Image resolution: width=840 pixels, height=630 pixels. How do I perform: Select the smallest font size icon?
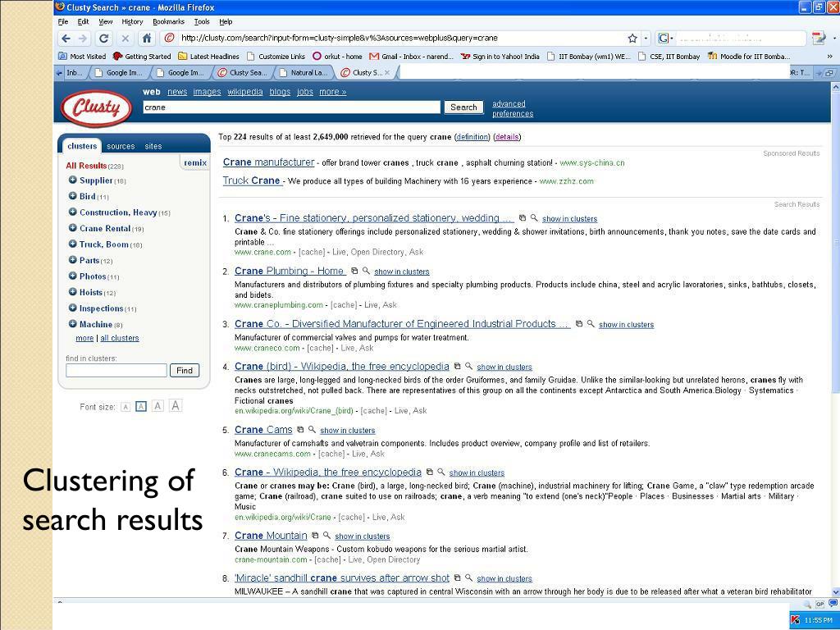(x=126, y=407)
